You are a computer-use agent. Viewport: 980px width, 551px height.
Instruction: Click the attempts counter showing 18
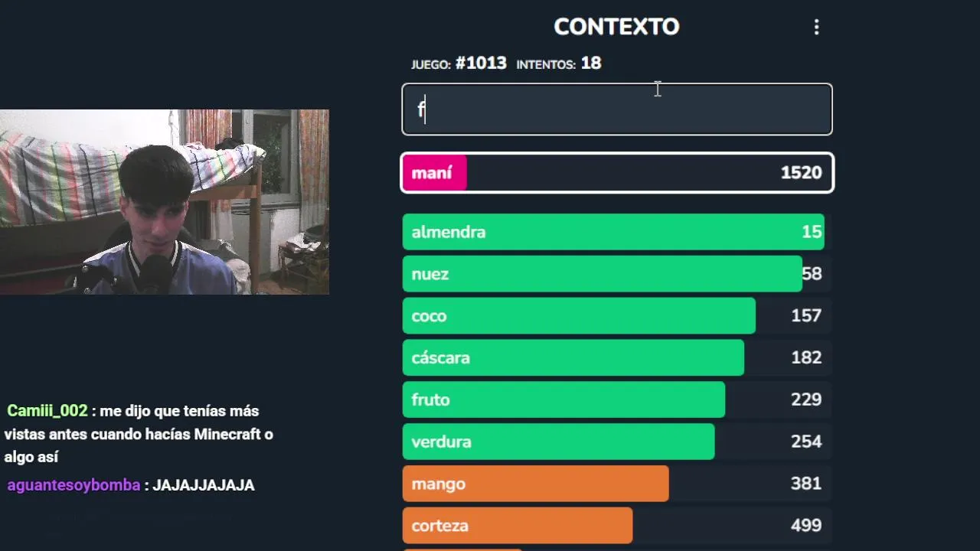tap(590, 64)
